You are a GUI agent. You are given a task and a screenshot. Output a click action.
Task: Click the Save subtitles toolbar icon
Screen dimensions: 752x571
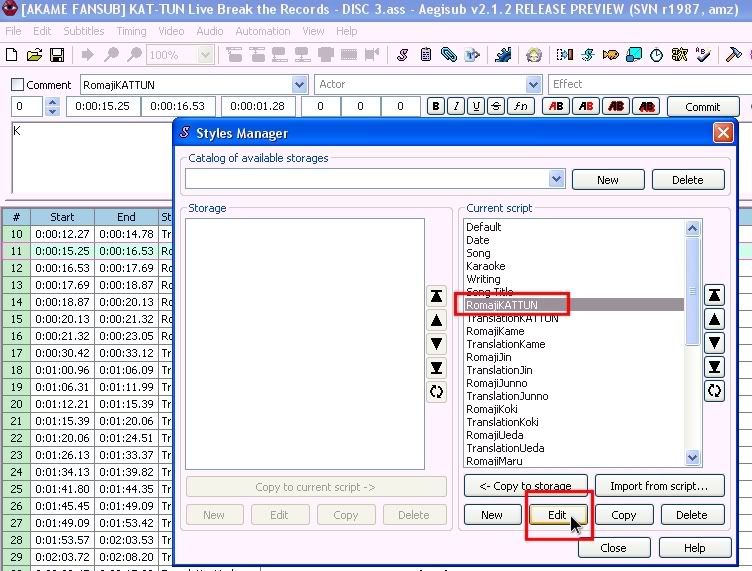56,55
